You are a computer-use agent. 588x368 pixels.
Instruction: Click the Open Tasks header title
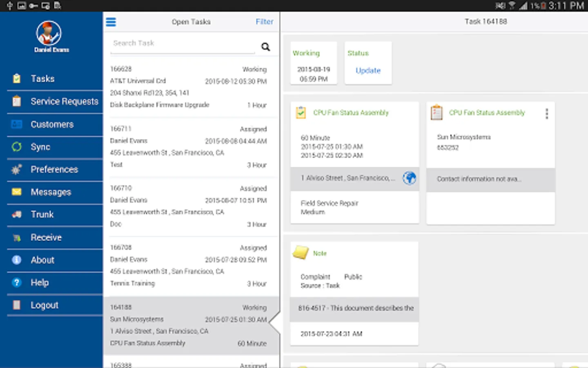(191, 22)
